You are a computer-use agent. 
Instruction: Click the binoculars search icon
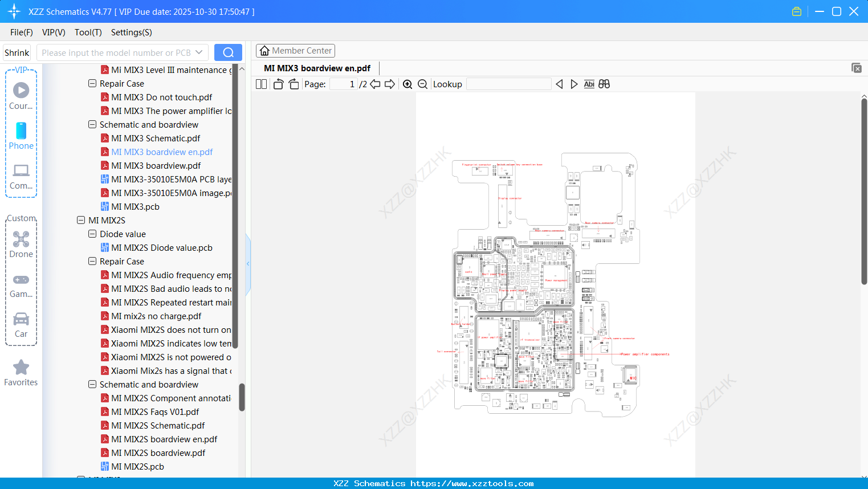604,84
